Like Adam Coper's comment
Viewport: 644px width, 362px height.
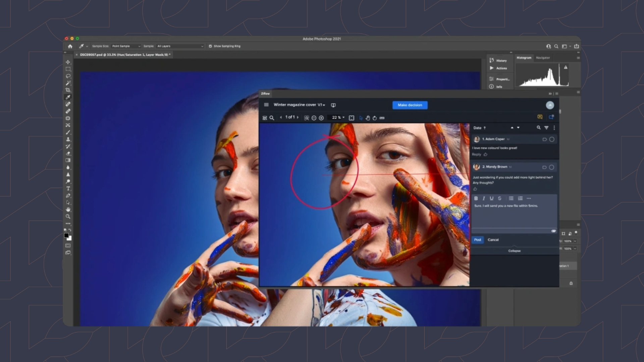click(485, 155)
